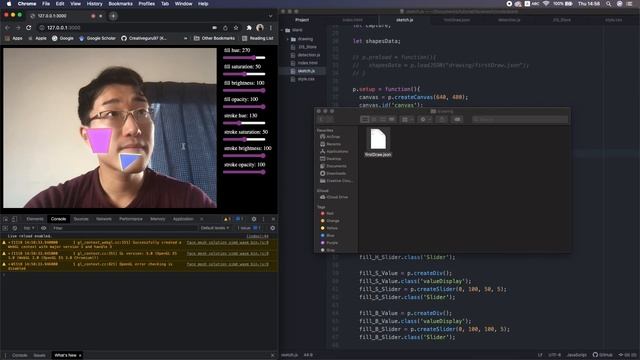The width and height of the screenshot is (640, 360).
Task: Switch to DevTools Console tab
Action: [x=58, y=219]
